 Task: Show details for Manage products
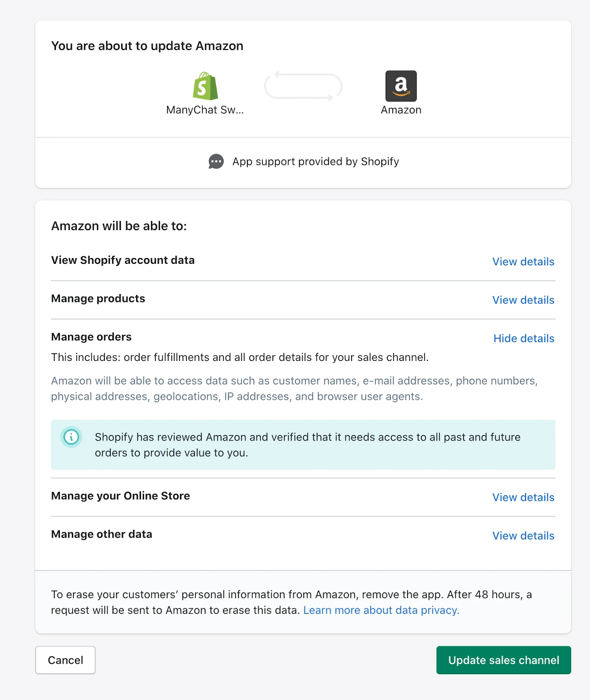point(523,300)
